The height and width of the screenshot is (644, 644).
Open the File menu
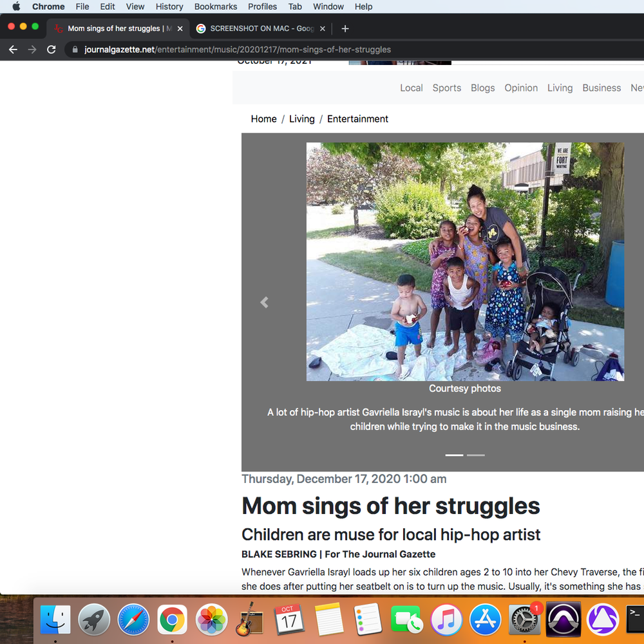[82, 6]
